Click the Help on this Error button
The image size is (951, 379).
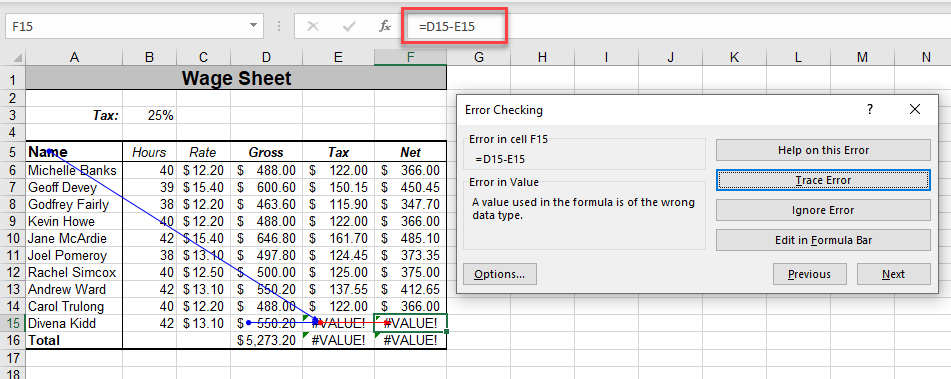[823, 150]
